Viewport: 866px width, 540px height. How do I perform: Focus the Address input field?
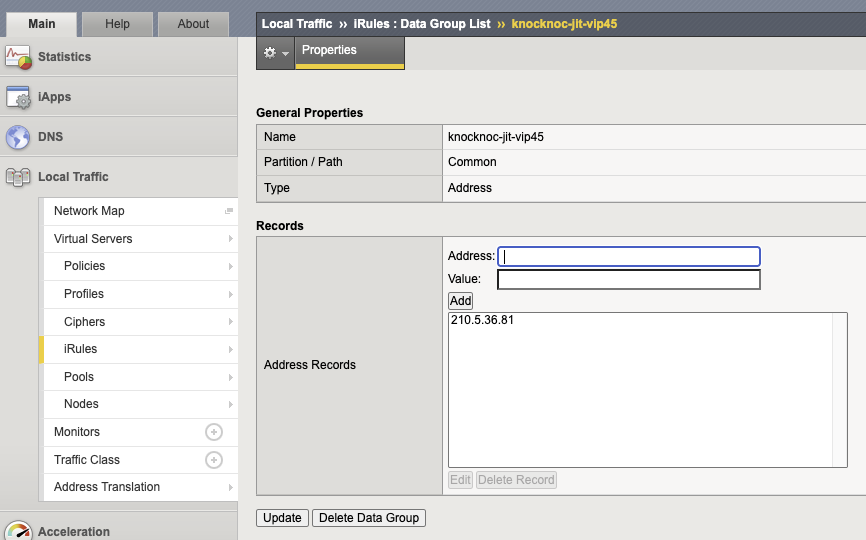629,256
